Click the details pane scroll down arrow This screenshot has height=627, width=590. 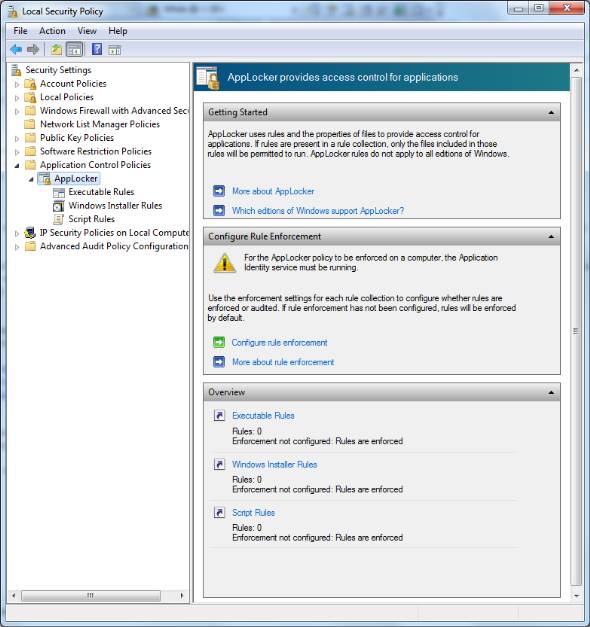tap(576, 596)
